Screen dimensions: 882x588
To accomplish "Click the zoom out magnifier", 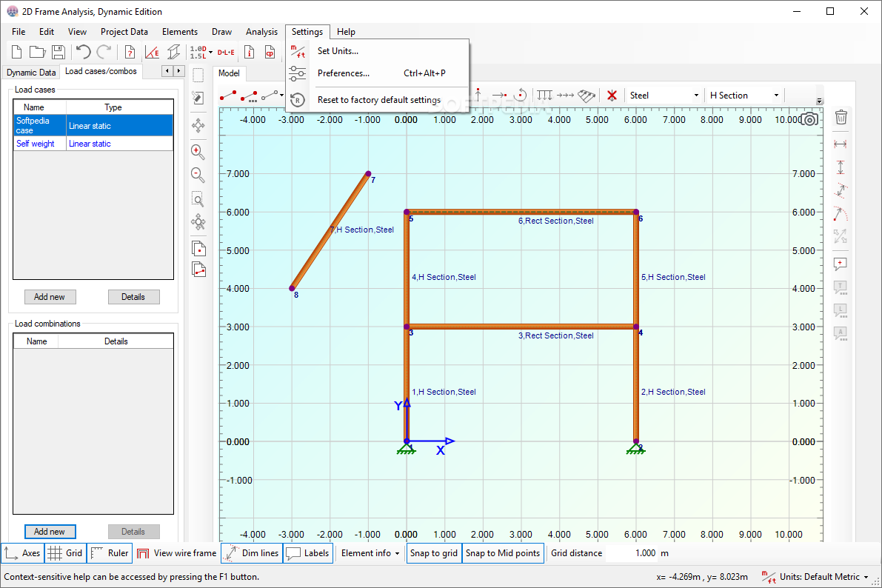I will 198,175.
